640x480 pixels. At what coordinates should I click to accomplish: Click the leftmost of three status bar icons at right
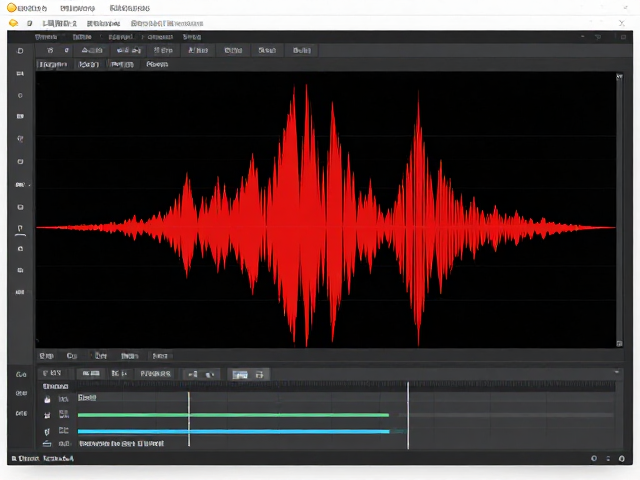(594, 458)
